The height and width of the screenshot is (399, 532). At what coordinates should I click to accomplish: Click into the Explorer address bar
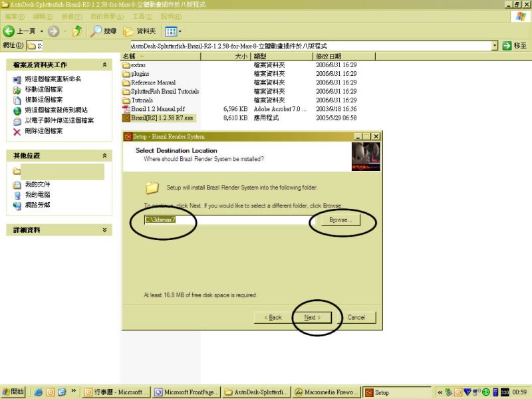[259, 46]
